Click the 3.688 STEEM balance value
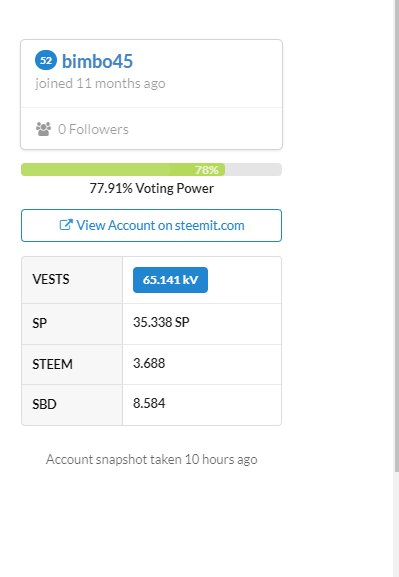Screen dimensions: 399x577 point(149,363)
